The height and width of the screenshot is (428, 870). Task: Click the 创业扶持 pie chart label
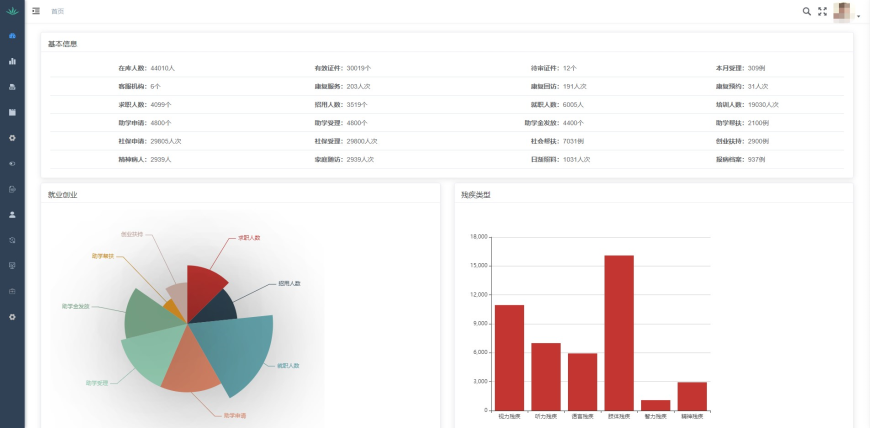132,234
